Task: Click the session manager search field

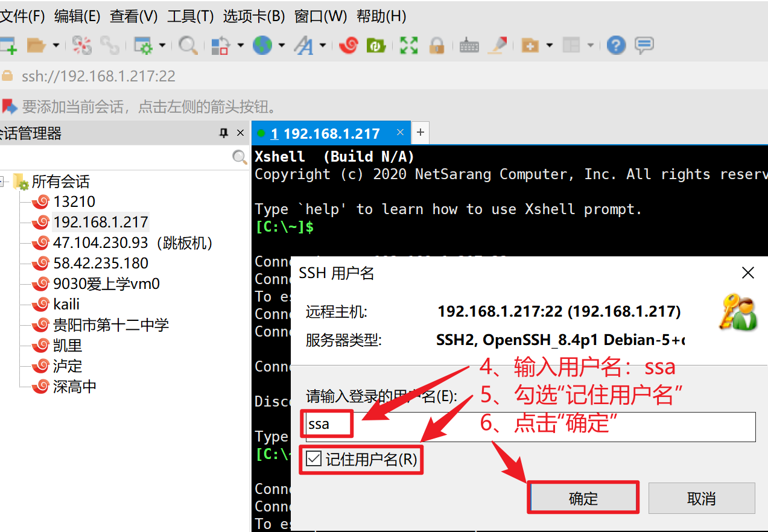Action: tap(115, 157)
